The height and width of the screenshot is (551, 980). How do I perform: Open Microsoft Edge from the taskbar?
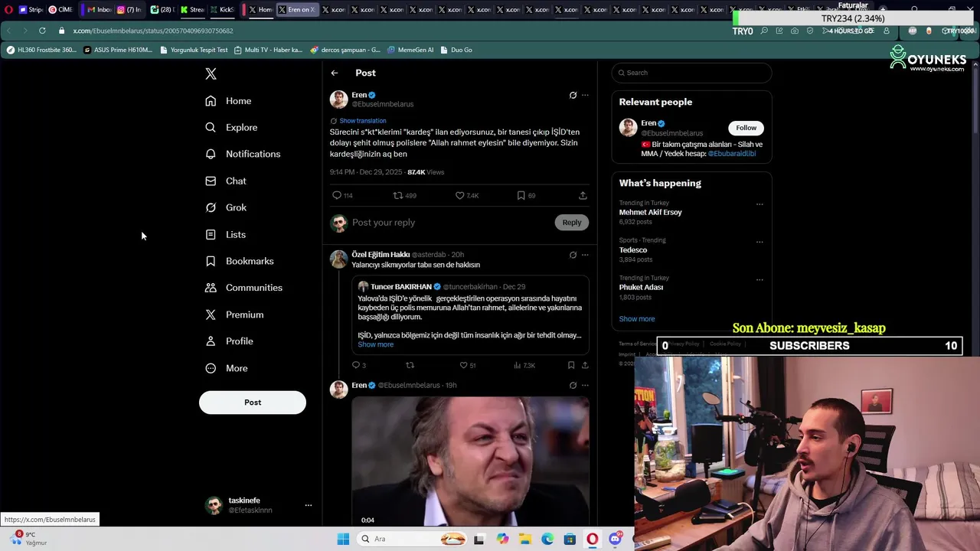click(x=547, y=539)
